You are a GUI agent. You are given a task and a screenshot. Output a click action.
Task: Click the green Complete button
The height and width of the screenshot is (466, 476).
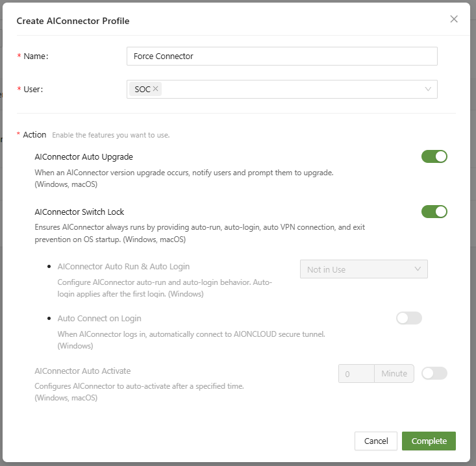pyautogui.click(x=429, y=441)
